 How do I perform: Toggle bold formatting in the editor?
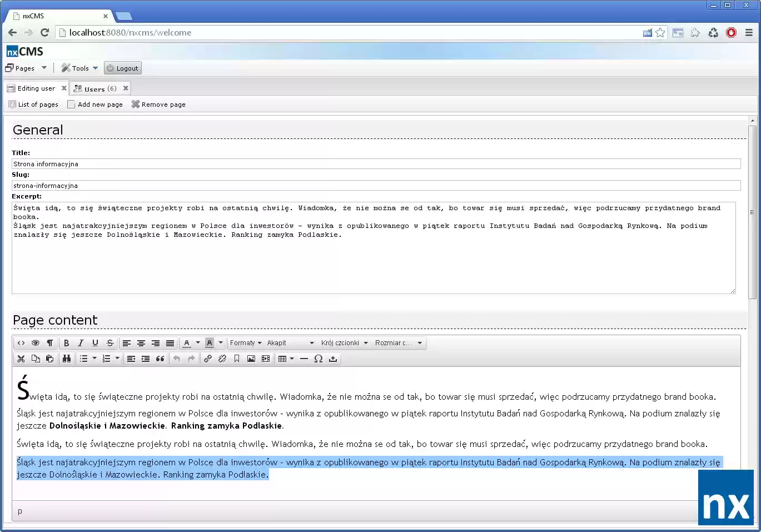(66, 343)
